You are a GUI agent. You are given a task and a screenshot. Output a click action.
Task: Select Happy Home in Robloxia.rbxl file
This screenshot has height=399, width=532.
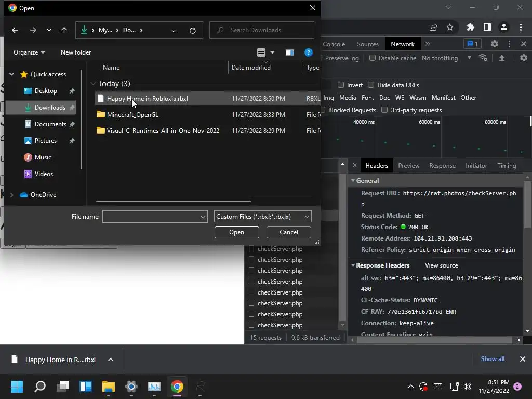pos(207,98)
